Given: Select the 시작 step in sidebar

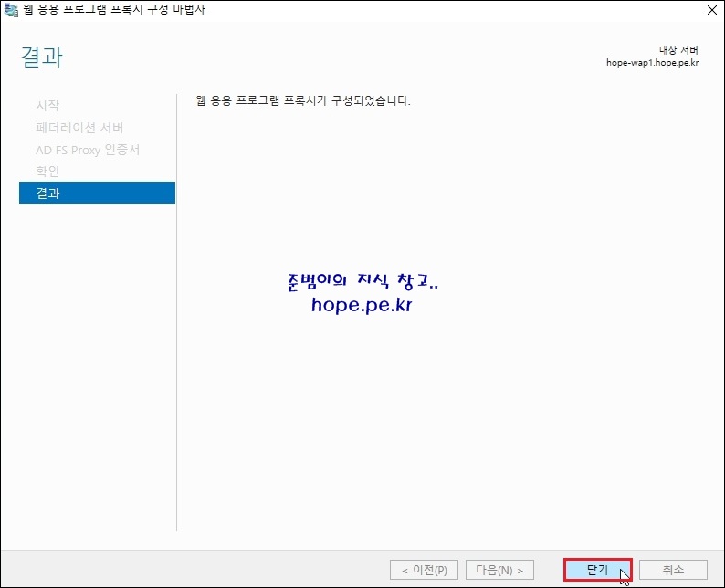Looking at the screenshot, I should pos(47,105).
